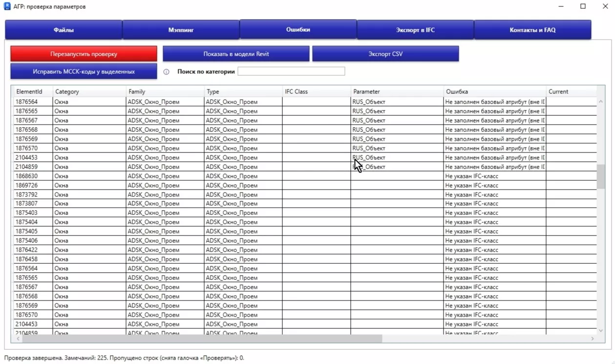This screenshot has width=615, height=364.
Task: Click the horizontal scrollbar thumb
Action: click(x=202, y=339)
